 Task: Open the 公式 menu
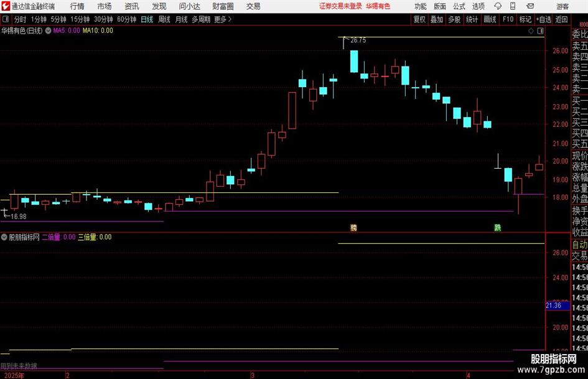459,6
